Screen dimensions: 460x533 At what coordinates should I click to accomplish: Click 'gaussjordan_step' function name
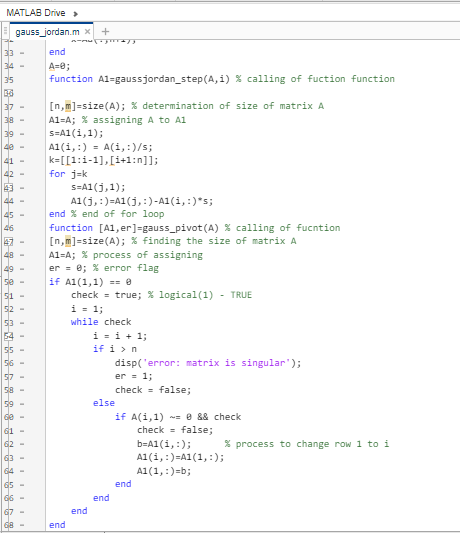click(158, 79)
